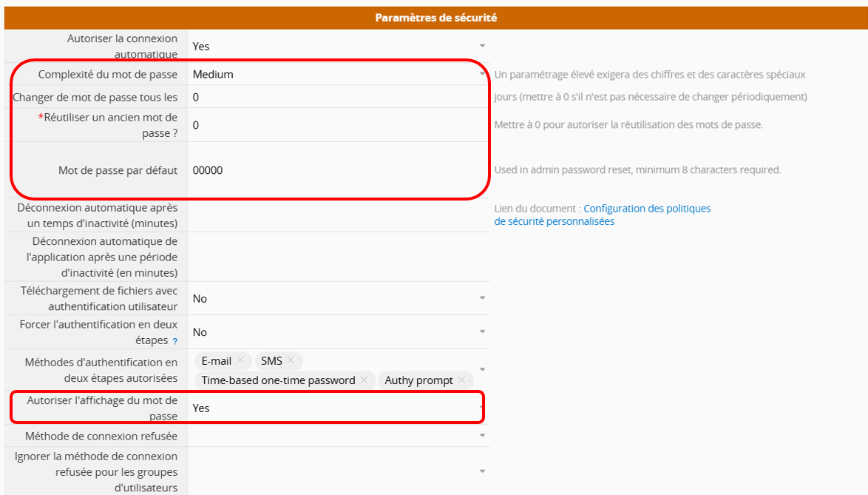Remove the Time-based one-time password tag
The height and width of the screenshot is (495, 868).
point(364,380)
